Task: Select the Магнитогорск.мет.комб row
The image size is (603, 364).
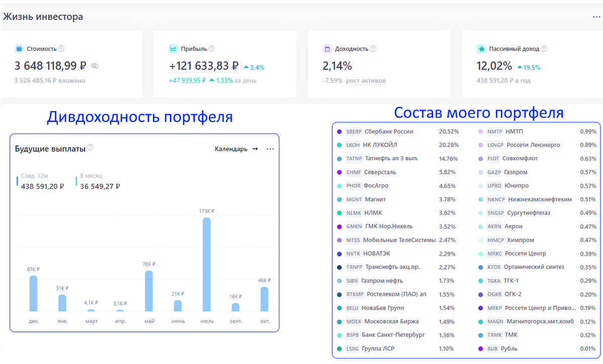Action: (537, 321)
